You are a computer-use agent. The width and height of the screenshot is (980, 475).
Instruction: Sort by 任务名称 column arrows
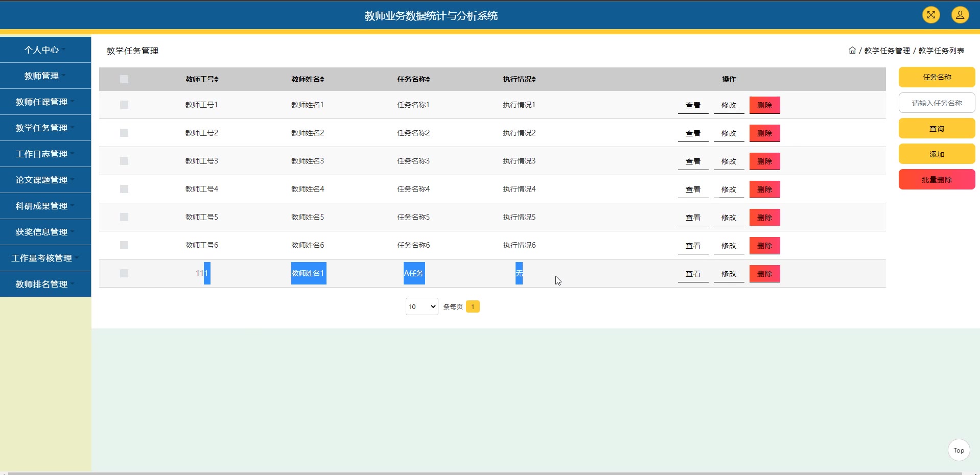[x=428, y=79]
